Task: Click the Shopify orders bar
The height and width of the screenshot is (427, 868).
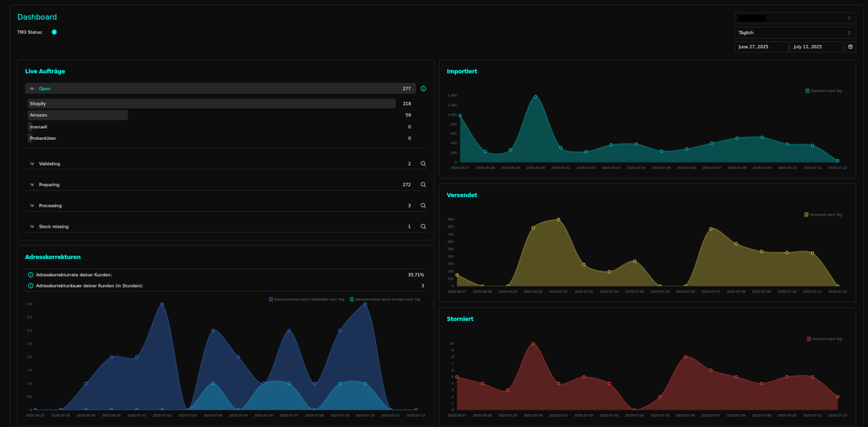Action: (x=211, y=104)
